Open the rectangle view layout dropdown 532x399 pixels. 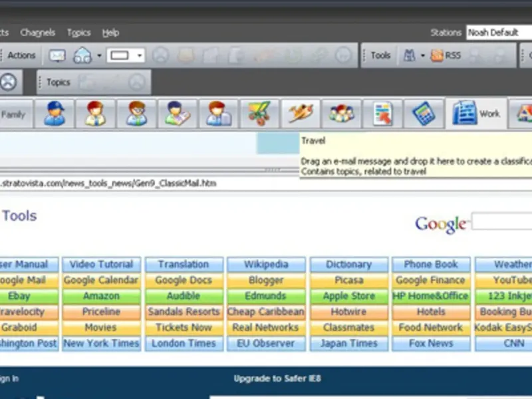click(126, 55)
